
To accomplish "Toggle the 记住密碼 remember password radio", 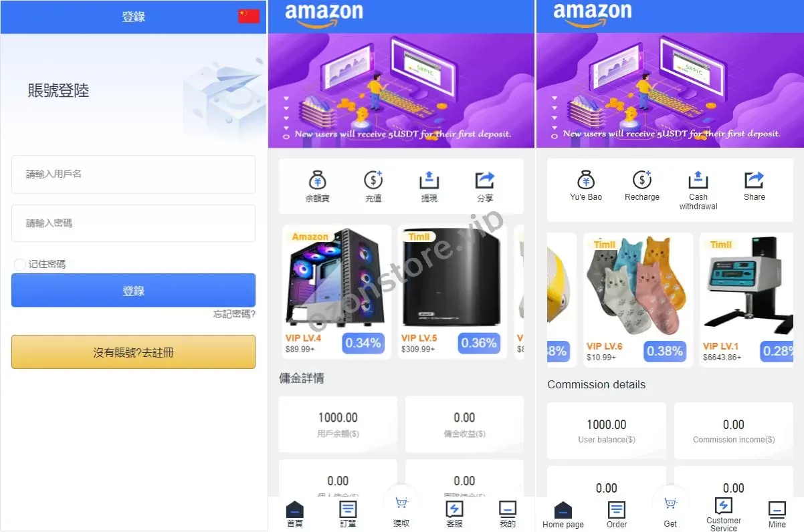I will pyautogui.click(x=20, y=265).
